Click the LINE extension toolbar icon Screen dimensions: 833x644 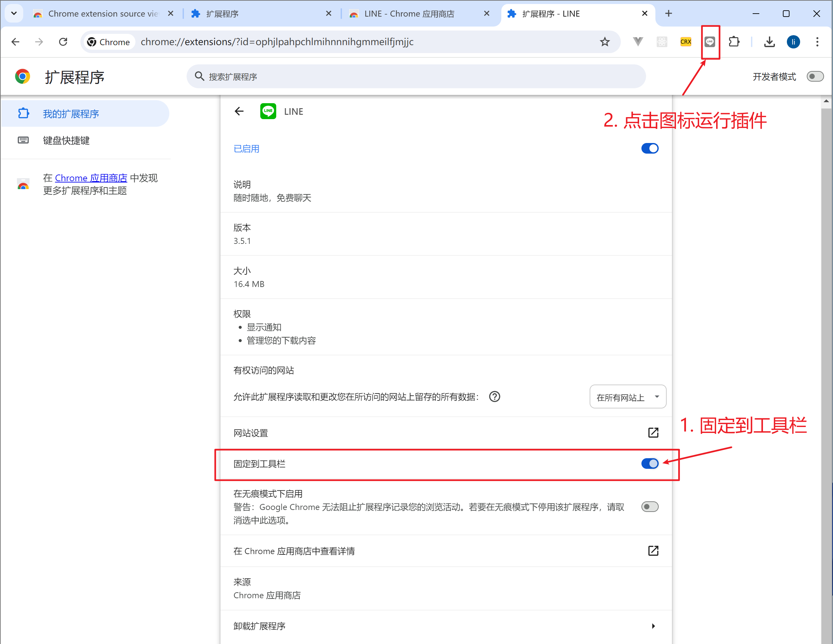709,42
